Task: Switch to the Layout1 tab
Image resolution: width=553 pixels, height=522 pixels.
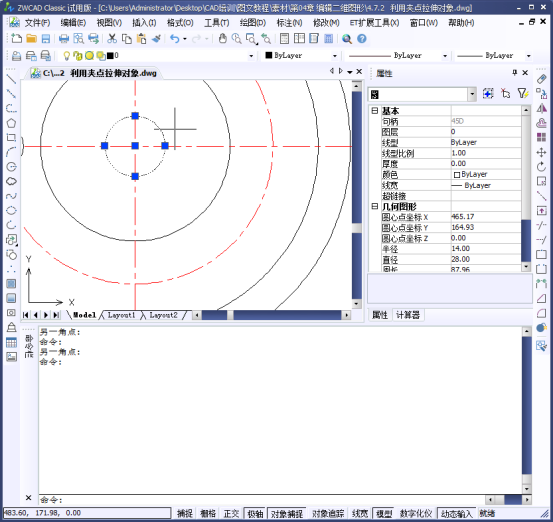Action: point(121,315)
